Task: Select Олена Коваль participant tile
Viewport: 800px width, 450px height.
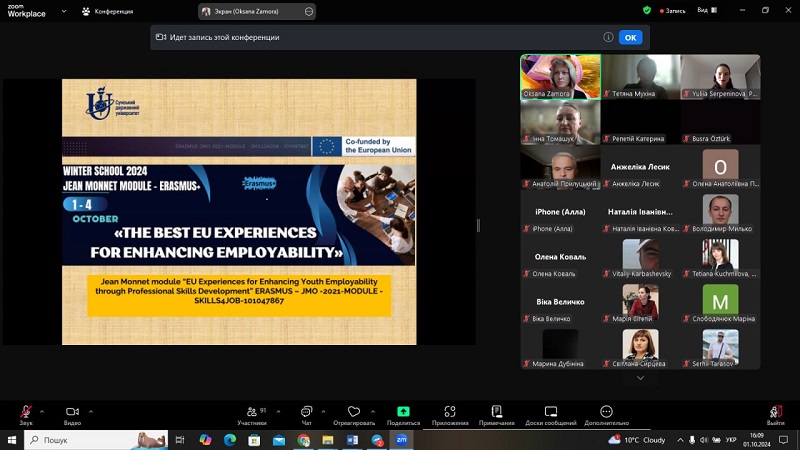Action: (x=560, y=257)
